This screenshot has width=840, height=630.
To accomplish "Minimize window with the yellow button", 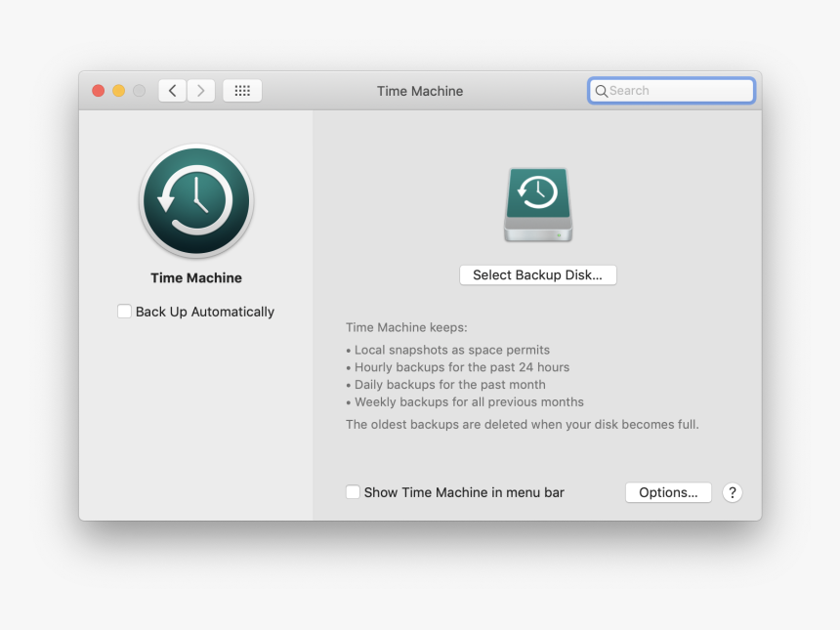I will click(119, 91).
